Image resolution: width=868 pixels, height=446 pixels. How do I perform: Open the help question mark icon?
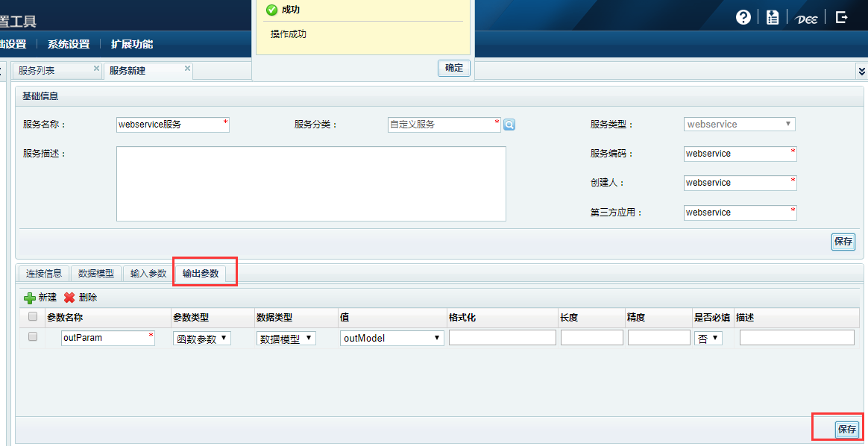point(743,17)
